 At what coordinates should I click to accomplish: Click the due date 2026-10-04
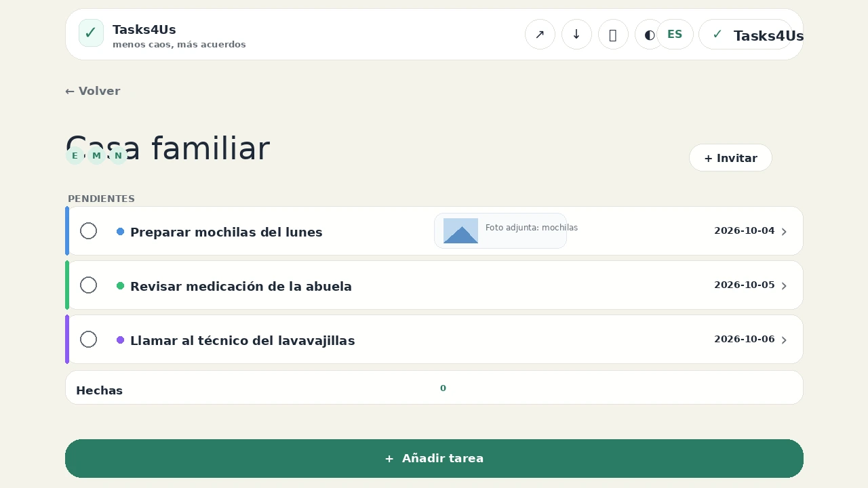tap(744, 231)
